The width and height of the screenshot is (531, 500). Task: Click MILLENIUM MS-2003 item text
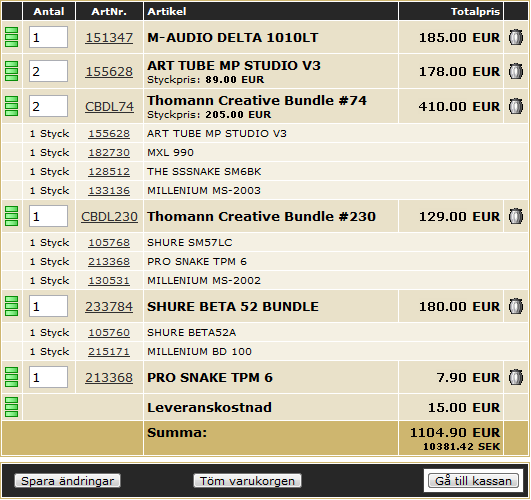tap(204, 191)
